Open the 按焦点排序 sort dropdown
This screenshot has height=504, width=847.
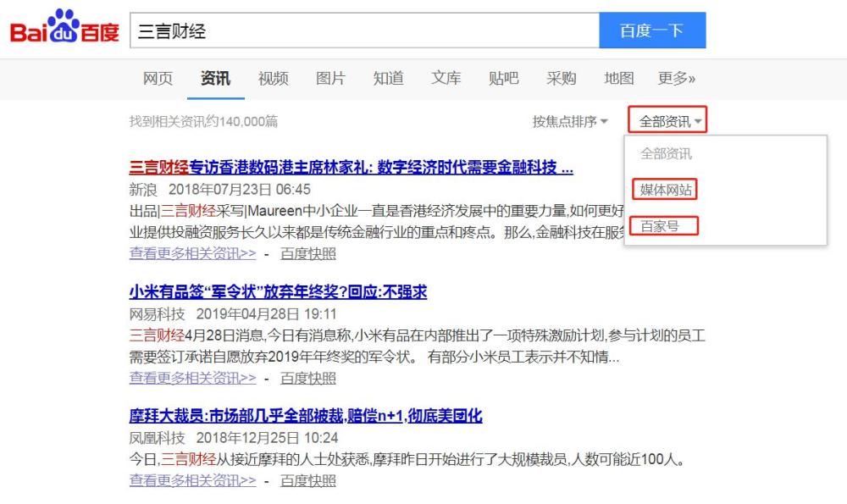(570, 121)
